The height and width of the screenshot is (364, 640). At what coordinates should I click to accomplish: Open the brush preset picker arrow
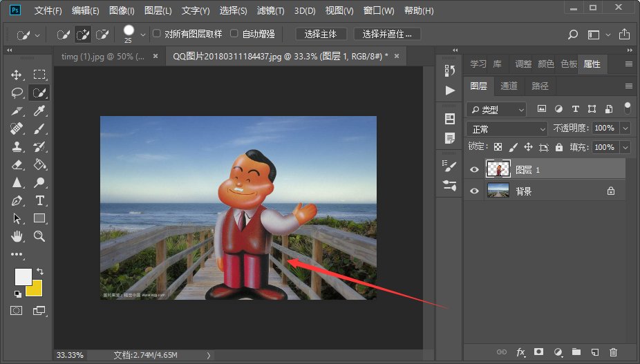point(143,35)
